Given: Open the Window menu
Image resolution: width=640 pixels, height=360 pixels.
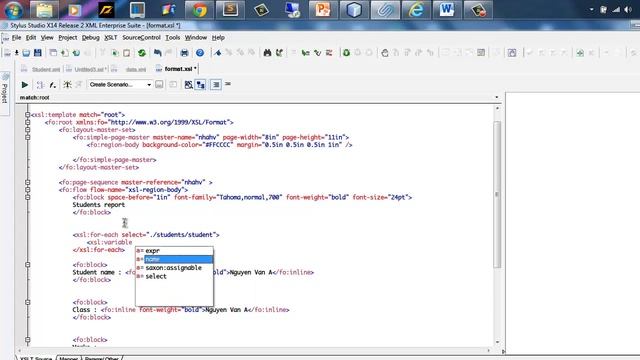Looking at the screenshot, I should 196,38.
